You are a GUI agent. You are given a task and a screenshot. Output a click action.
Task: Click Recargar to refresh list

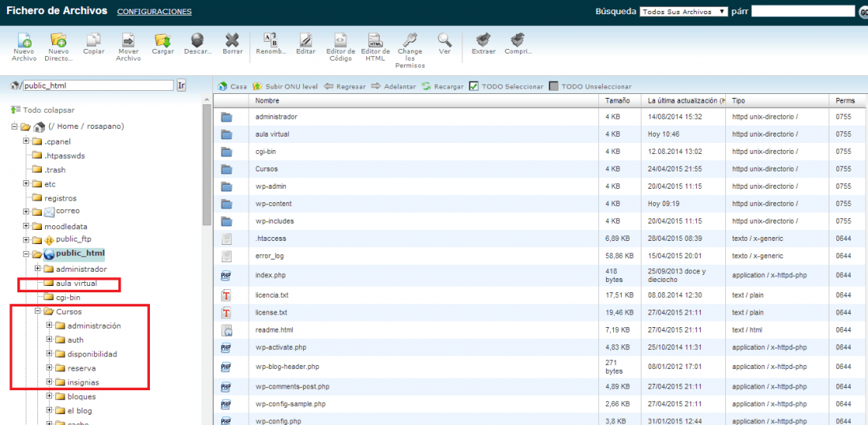tap(443, 86)
